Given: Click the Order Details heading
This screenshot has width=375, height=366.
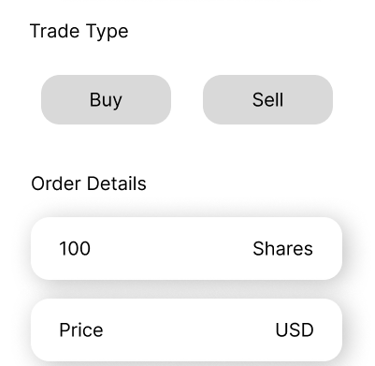Looking at the screenshot, I should (x=89, y=183).
